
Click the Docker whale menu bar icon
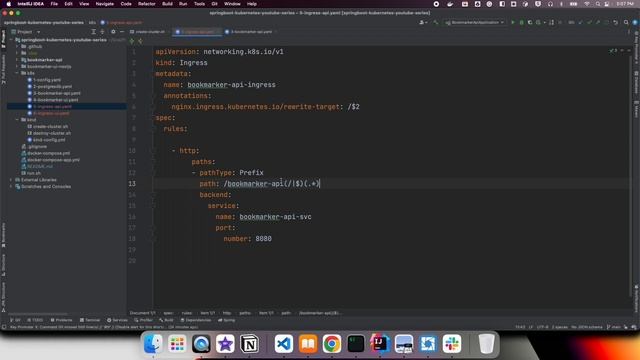(x=450, y=4)
